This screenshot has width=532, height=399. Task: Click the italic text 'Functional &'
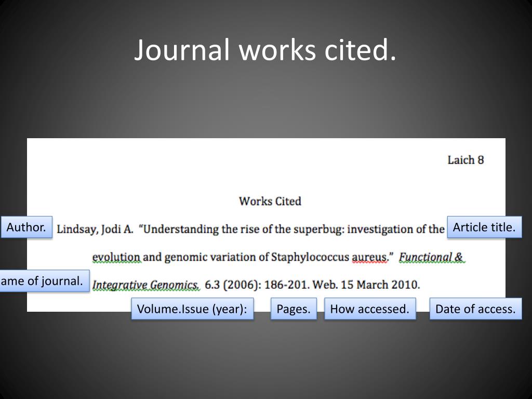point(431,257)
